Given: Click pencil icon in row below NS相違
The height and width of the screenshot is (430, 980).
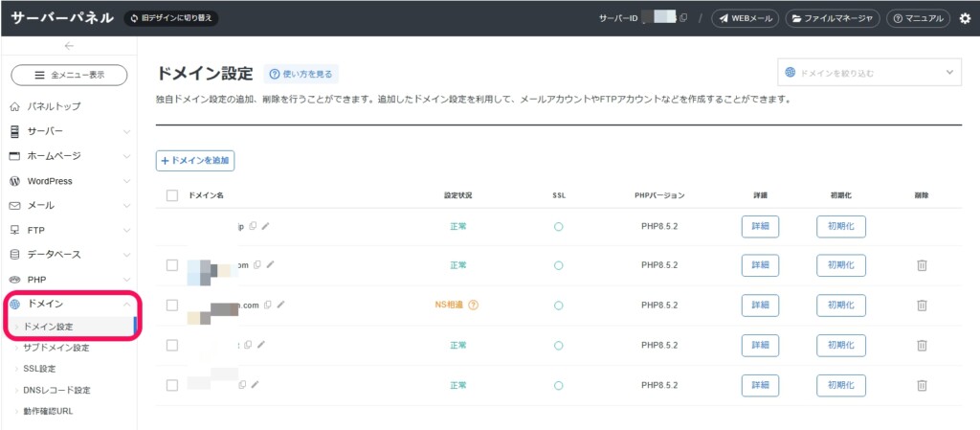Looking at the screenshot, I should (x=260, y=345).
